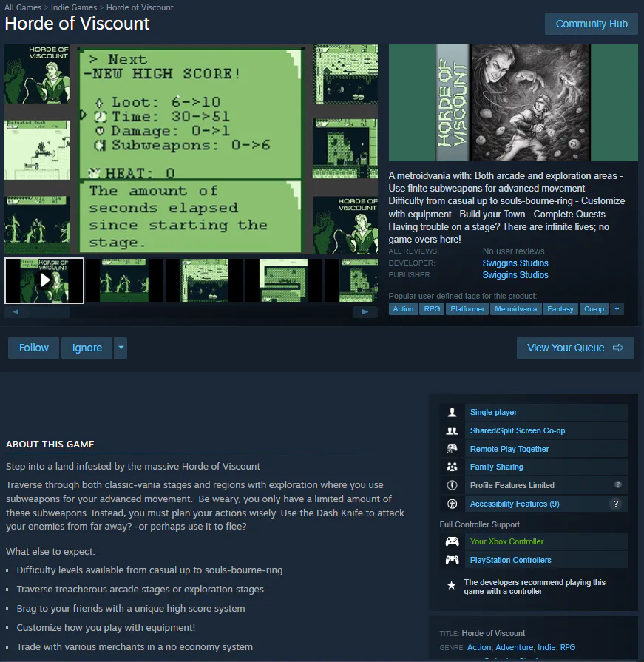The image size is (644, 662).
Task: Play the trailer video thumbnail
Action: [x=44, y=280]
